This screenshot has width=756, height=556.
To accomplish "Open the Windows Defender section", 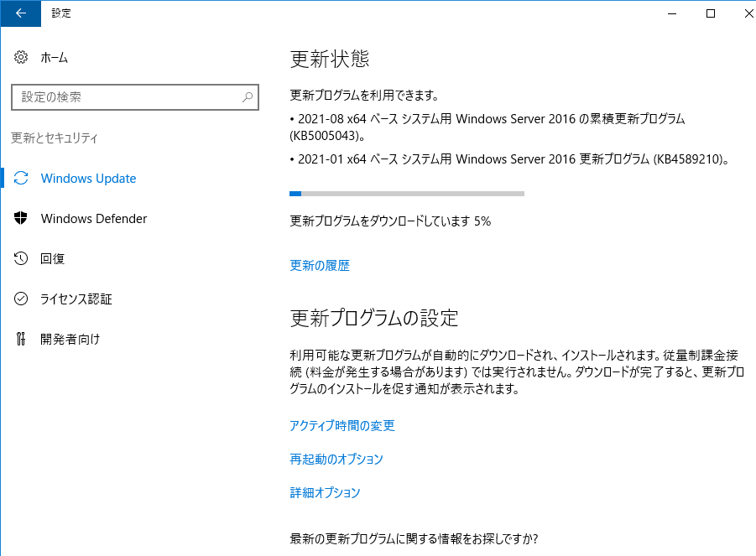I will pos(94,218).
